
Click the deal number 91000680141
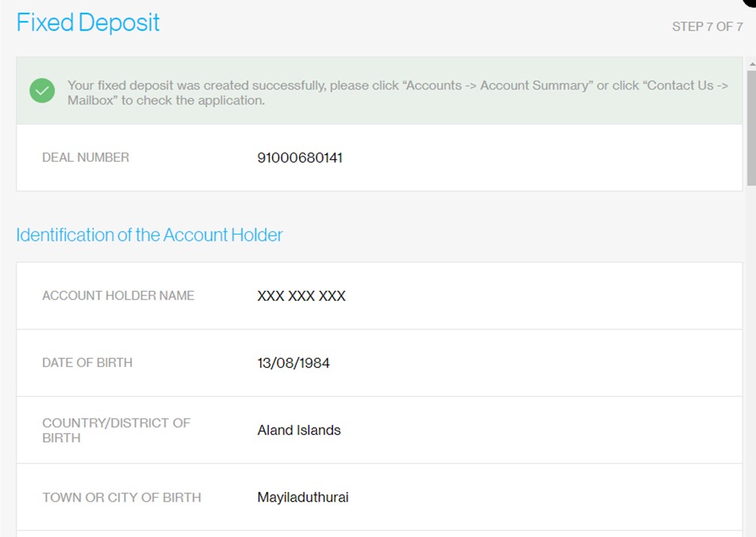tap(300, 158)
